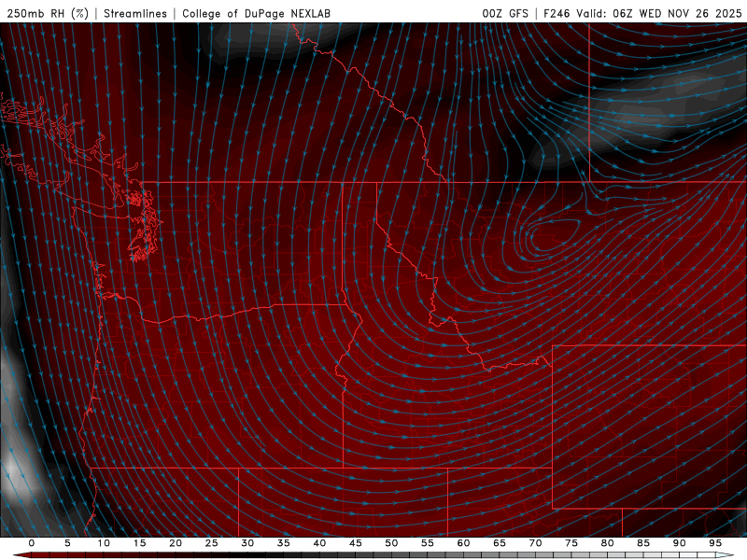Click the "0" color scale label
This screenshot has width=747, height=560.
point(32,543)
